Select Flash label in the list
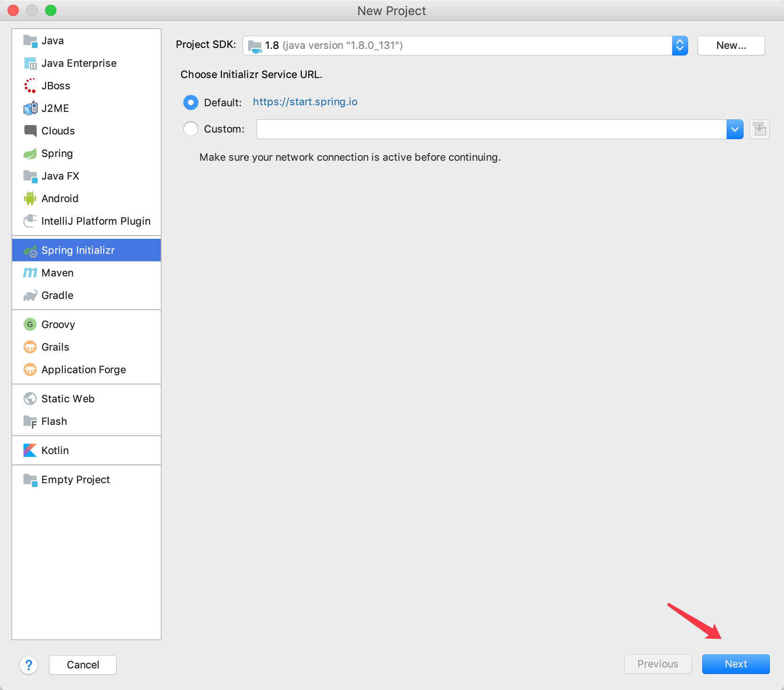 coord(54,422)
